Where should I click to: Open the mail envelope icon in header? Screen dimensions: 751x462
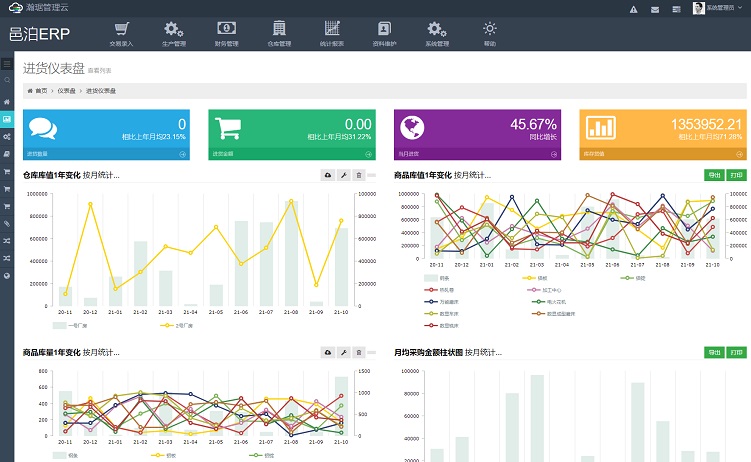(x=655, y=9)
